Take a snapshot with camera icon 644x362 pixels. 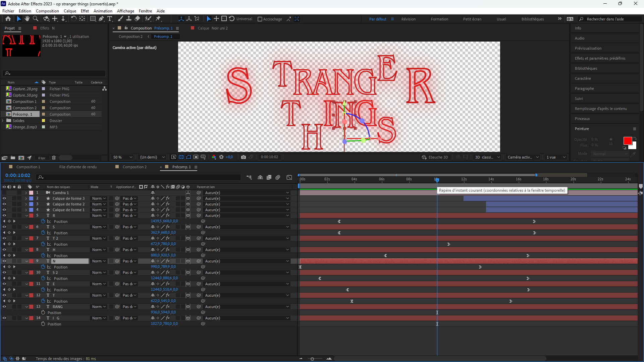point(244,157)
